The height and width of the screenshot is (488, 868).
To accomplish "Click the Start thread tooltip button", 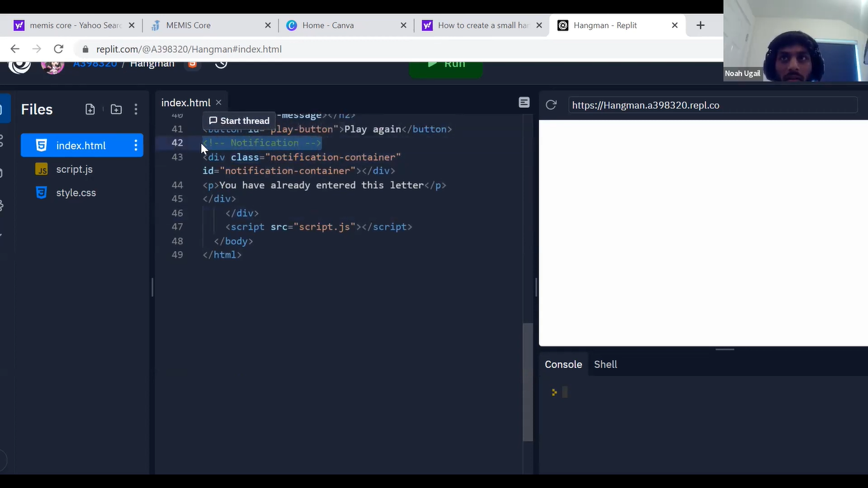I will click(x=239, y=121).
